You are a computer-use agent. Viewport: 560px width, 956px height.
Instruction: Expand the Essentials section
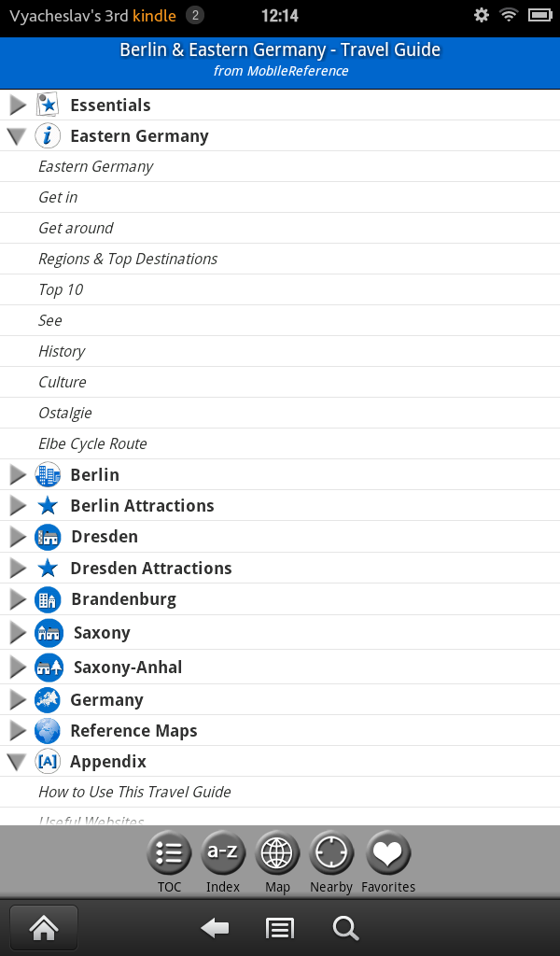(18, 105)
